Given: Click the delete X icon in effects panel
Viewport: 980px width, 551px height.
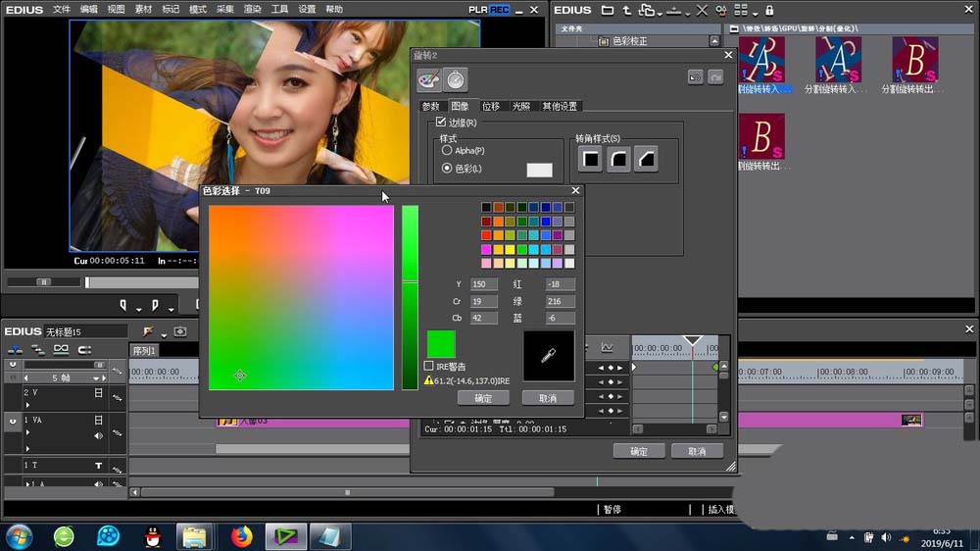Looking at the screenshot, I should pos(702,10).
